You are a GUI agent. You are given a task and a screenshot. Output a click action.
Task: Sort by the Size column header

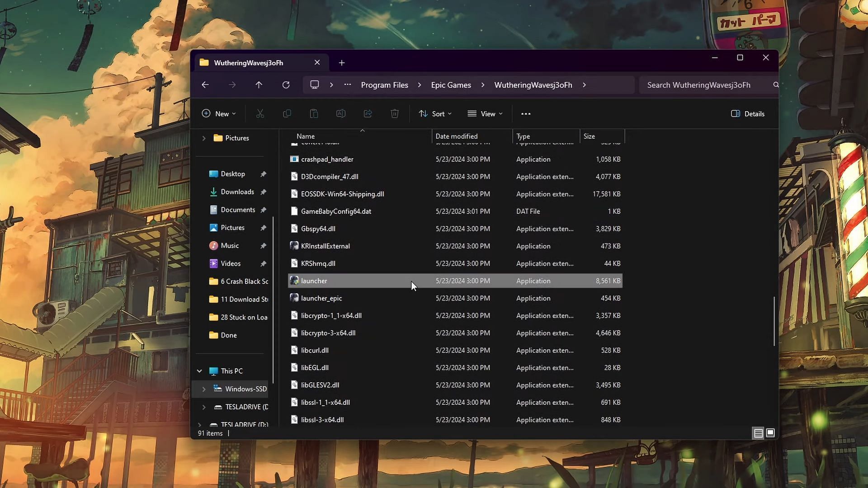click(589, 136)
